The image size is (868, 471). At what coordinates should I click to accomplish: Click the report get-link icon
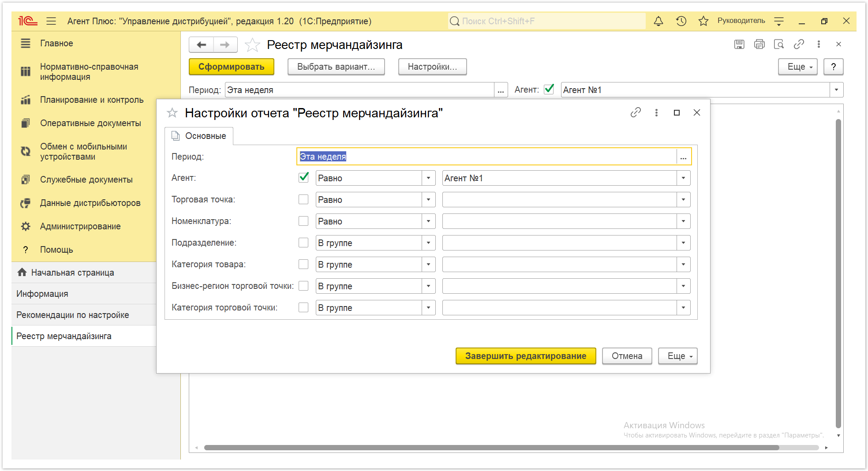tap(799, 44)
